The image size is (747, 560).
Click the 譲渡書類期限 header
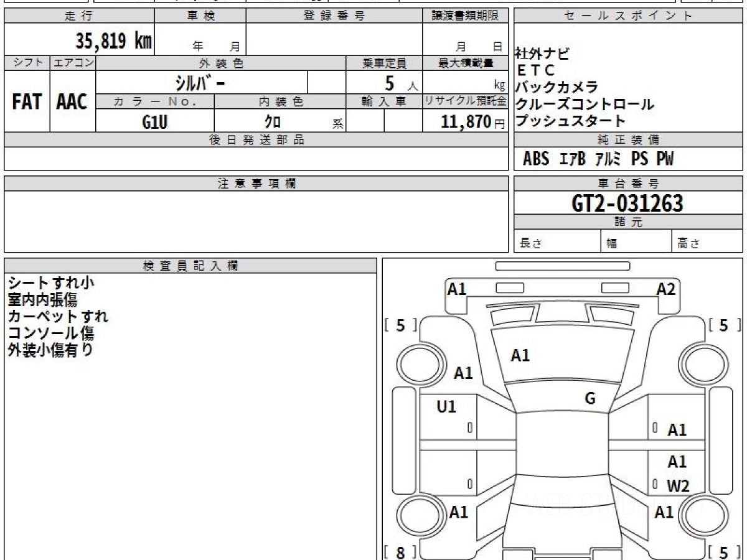(x=466, y=16)
